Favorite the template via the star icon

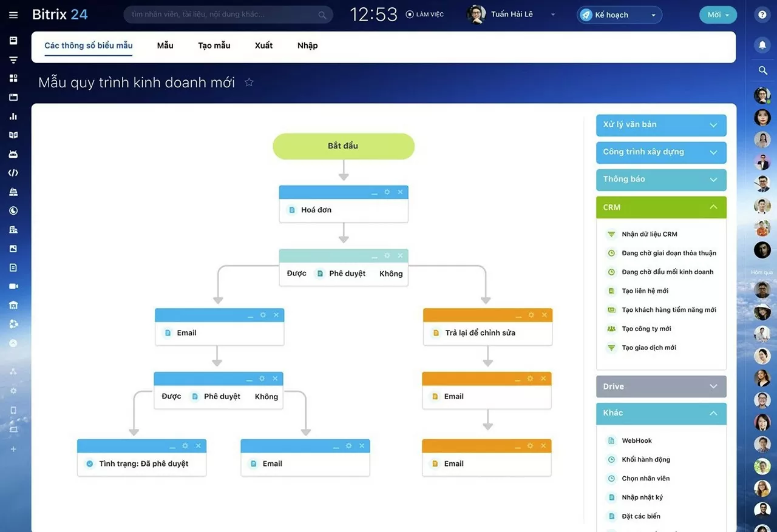click(x=249, y=82)
